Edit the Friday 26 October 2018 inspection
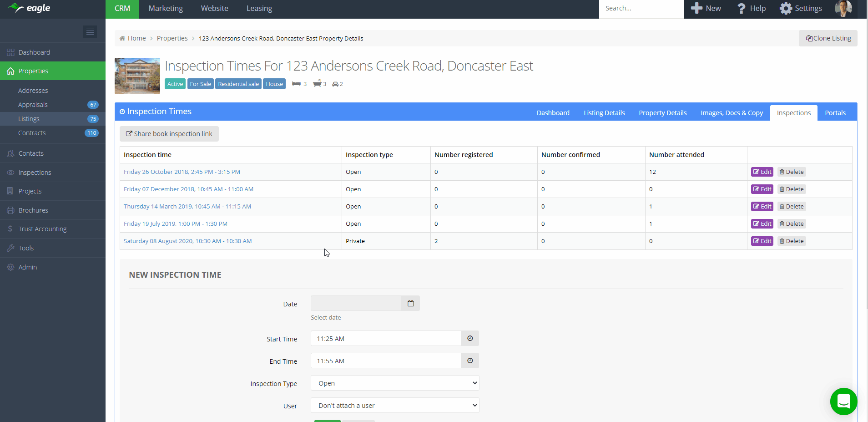The image size is (868, 422). tap(762, 172)
